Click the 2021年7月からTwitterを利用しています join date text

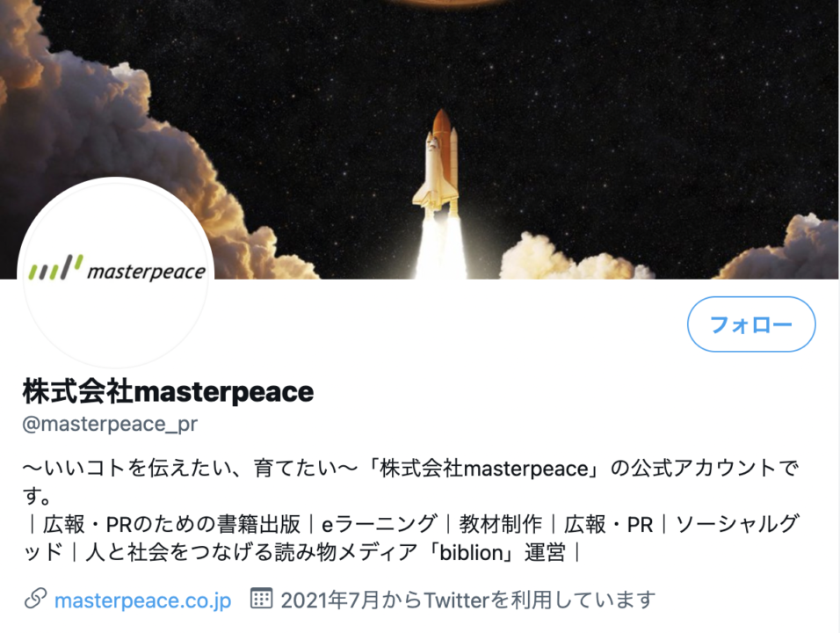click(x=468, y=600)
